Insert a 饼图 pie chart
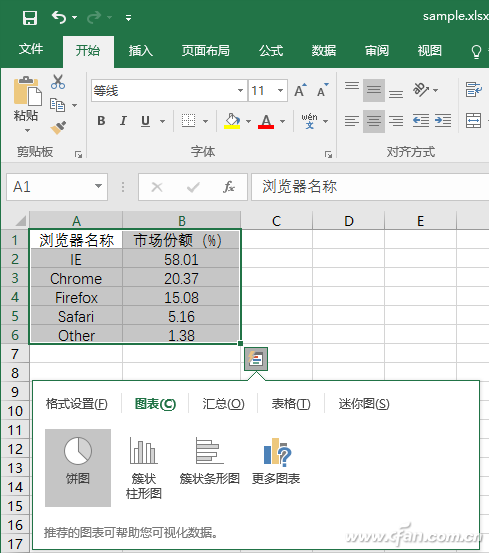Image resolution: width=489 pixels, height=553 pixels. 78,468
